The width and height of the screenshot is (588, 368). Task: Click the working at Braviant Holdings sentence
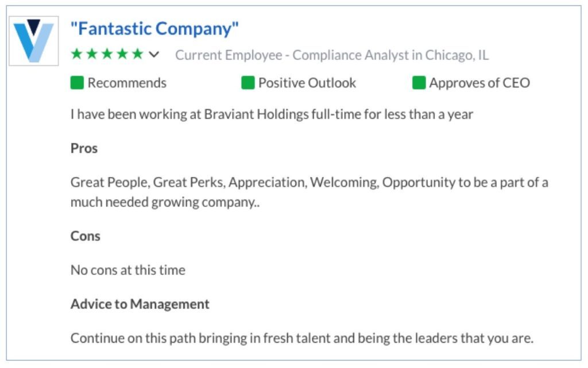pyautogui.click(x=272, y=114)
